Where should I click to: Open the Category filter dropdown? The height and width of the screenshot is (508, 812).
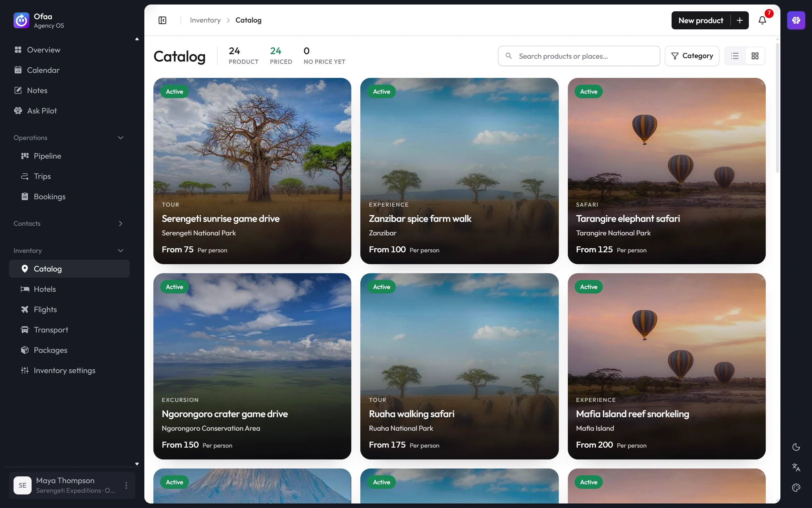[692, 56]
